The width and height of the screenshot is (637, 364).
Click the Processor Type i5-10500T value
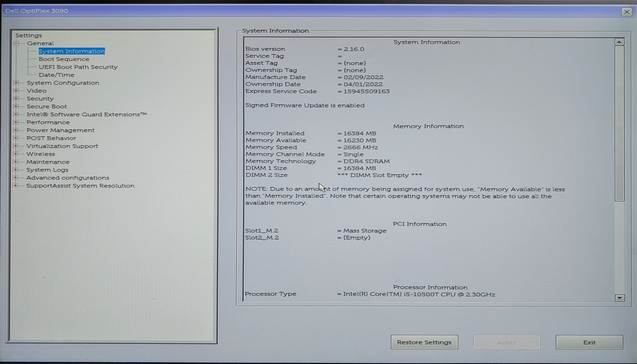(419, 294)
